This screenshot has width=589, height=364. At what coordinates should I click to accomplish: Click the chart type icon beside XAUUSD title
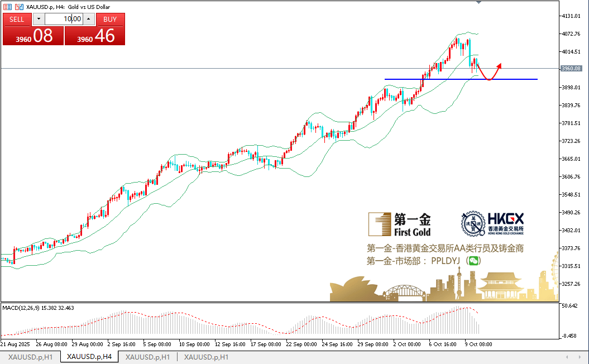(x=19, y=7)
